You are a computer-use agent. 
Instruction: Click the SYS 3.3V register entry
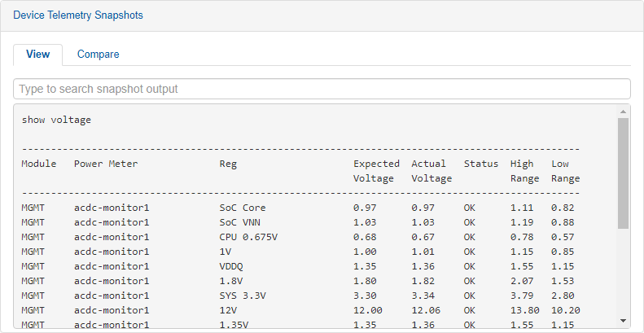(x=243, y=296)
